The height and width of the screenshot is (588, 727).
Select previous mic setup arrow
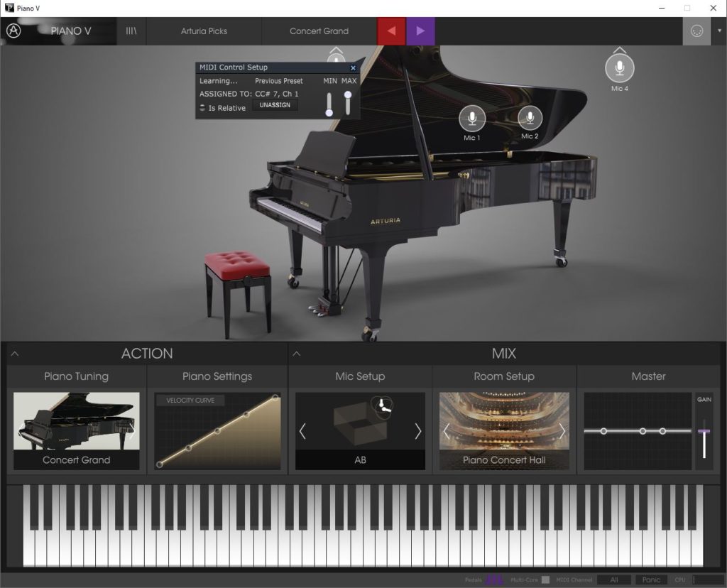click(x=302, y=431)
